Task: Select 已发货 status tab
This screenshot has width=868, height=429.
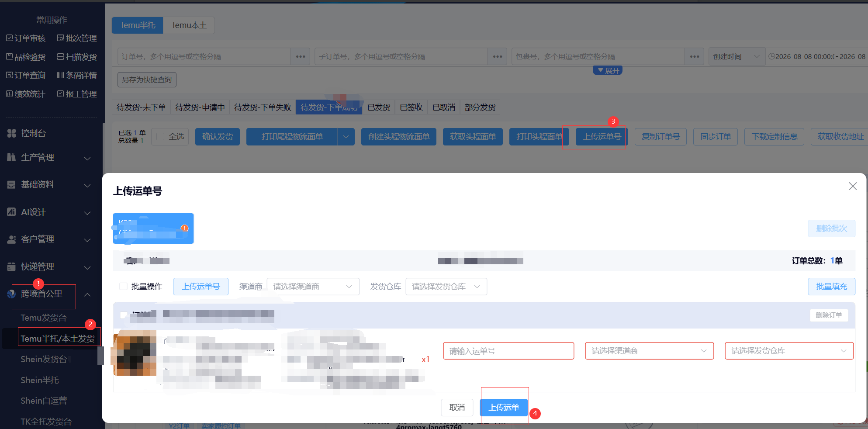Action: [x=379, y=107]
